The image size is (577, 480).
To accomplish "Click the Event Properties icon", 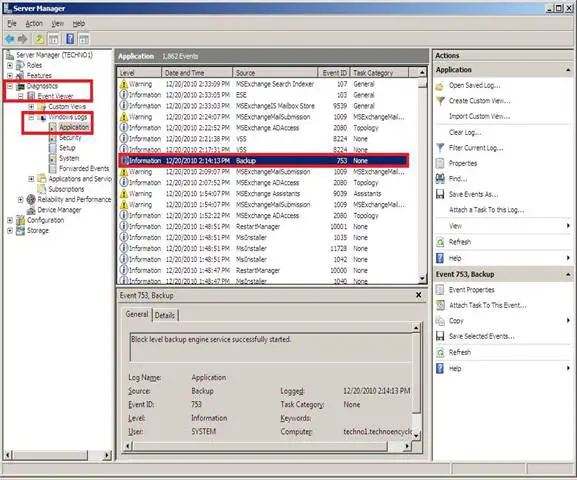I will 440,290.
